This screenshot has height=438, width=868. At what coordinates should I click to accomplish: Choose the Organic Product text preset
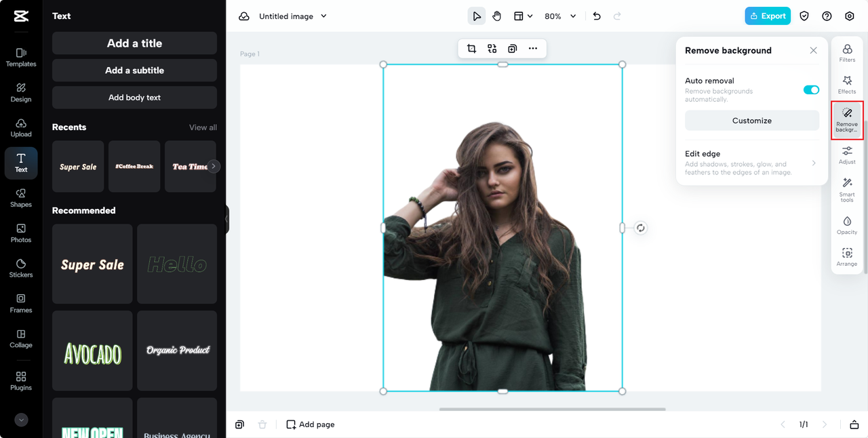tap(177, 351)
